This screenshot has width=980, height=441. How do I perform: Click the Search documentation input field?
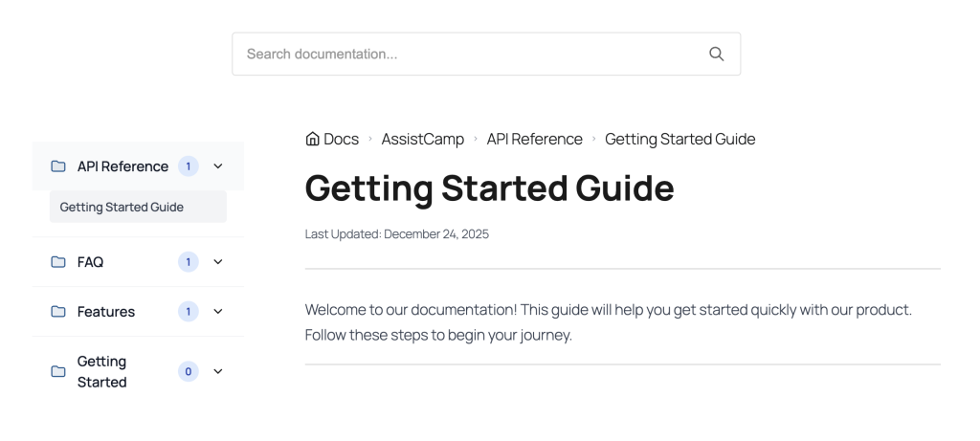point(469,55)
